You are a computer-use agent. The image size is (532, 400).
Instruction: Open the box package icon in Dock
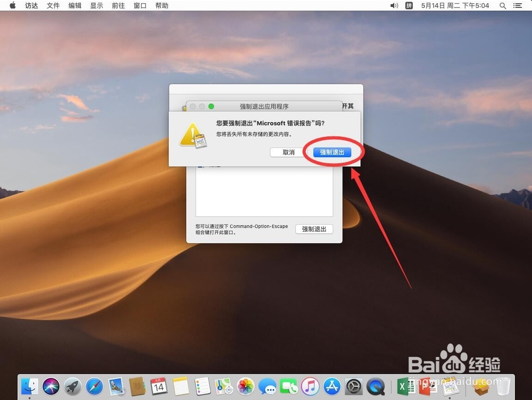pos(481,387)
